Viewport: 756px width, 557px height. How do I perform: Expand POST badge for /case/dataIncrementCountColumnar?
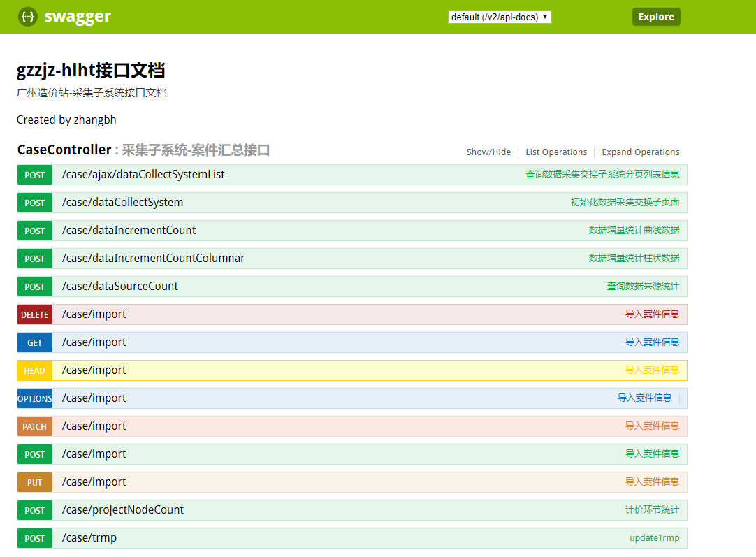click(x=35, y=259)
